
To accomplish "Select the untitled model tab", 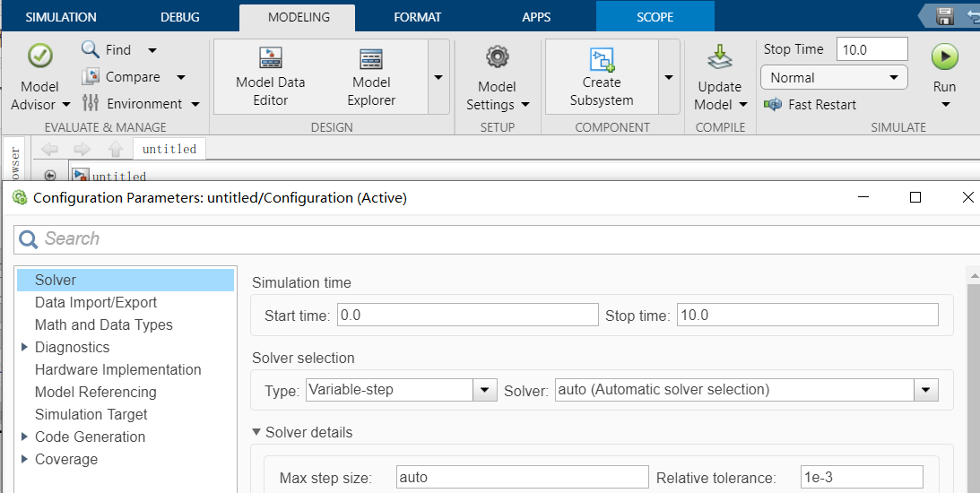I will pos(169,149).
